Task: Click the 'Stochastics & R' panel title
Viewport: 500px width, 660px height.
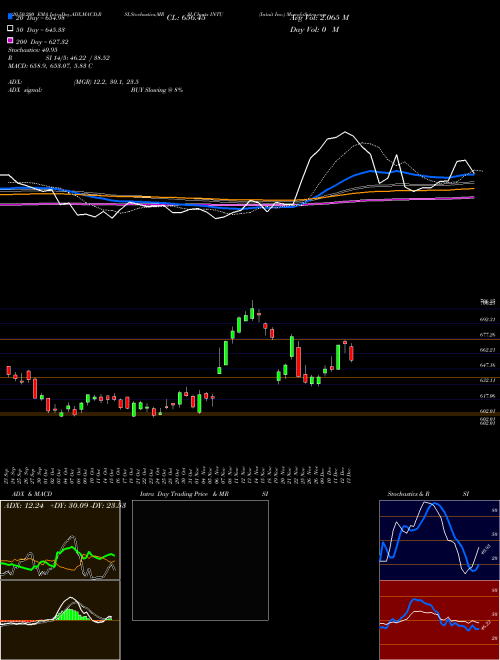Action: [x=408, y=494]
